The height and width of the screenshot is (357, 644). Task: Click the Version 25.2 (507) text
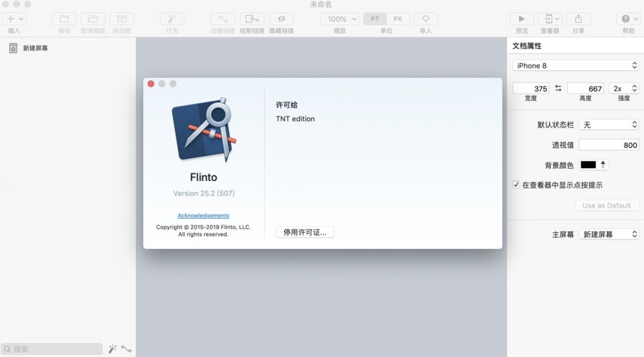tap(204, 193)
